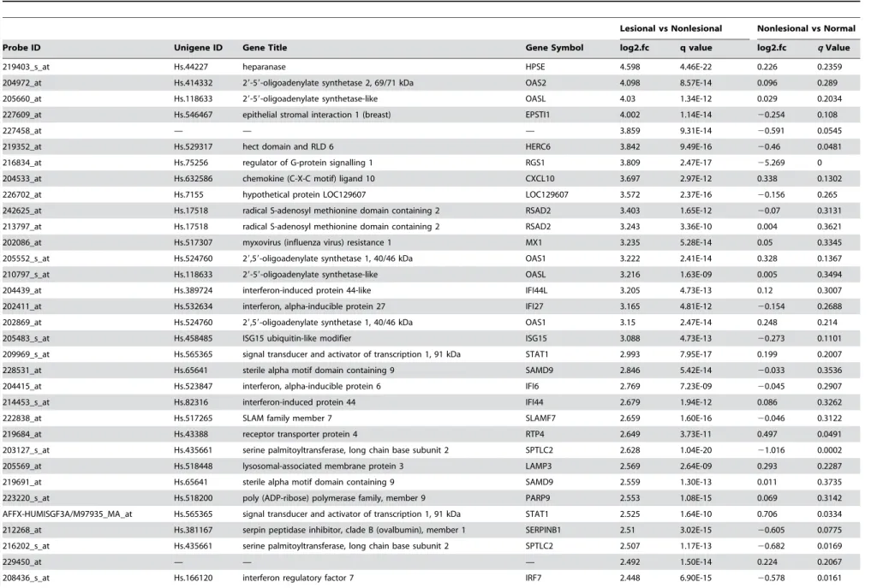
Task: Click gene title epithelial stromal interaction 1 (breast)
Action: [317, 116]
